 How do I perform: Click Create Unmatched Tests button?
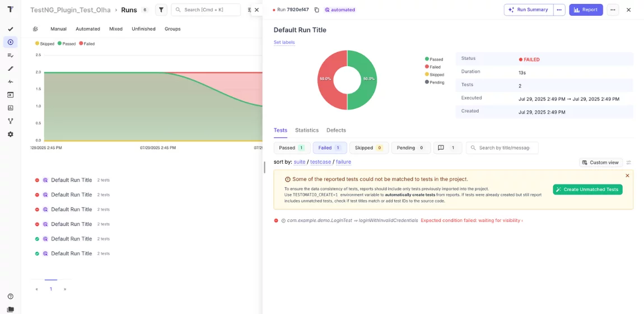(587, 190)
